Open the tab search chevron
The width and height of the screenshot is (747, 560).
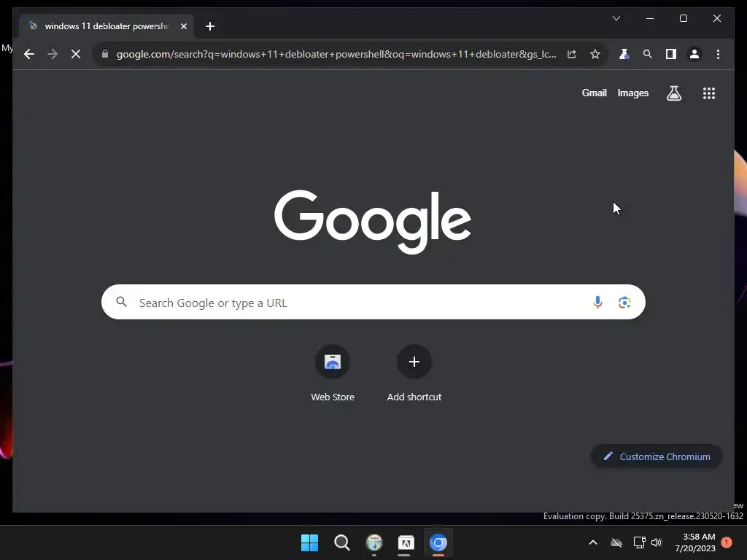(x=616, y=18)
